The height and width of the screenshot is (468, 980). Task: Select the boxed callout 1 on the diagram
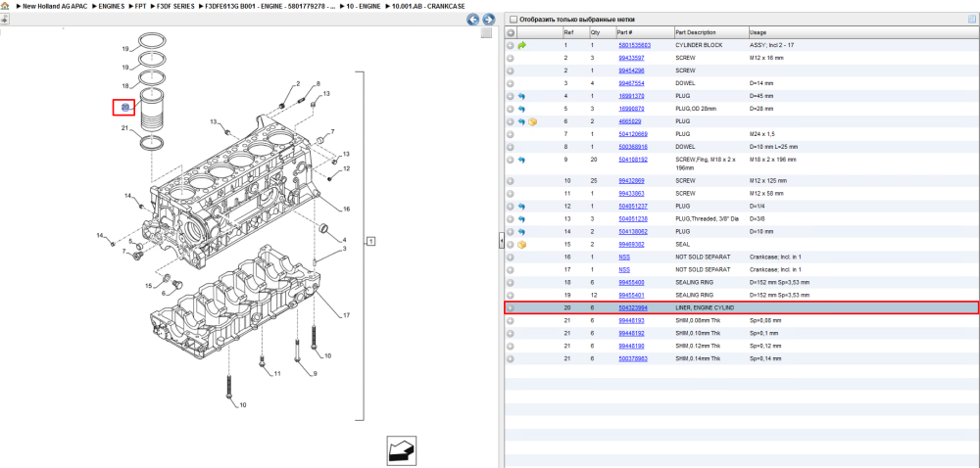[371, 241]
